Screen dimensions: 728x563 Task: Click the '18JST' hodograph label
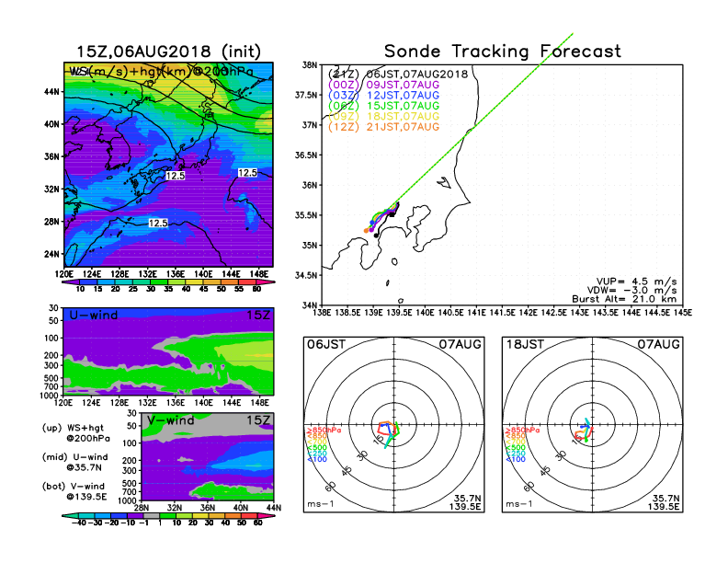pyautogui.click(x=525, y=344)
